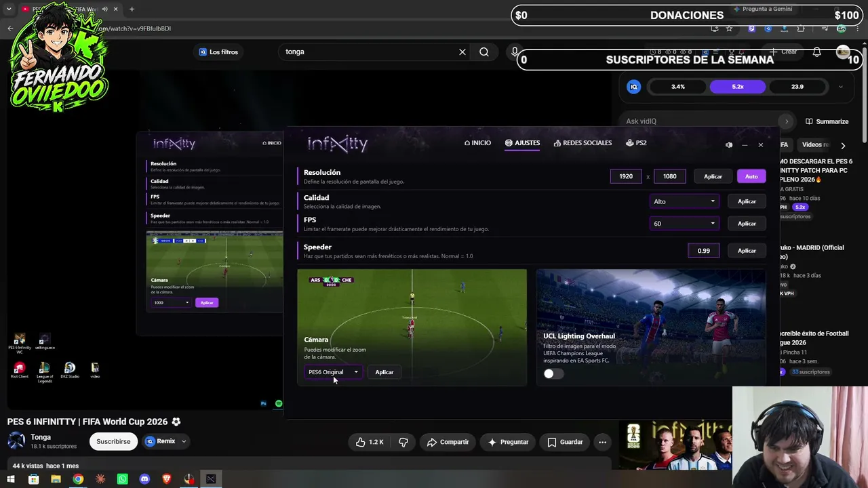The image size is (868, 488).
Task: Click the Suscribirse button
Action: 113,441
